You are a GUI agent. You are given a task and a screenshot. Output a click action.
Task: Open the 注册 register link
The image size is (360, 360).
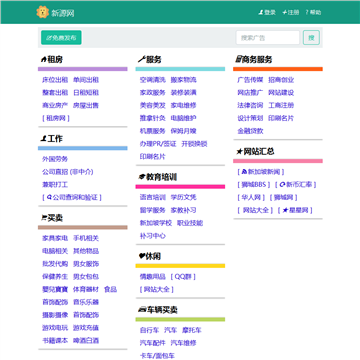click(291, 12)
